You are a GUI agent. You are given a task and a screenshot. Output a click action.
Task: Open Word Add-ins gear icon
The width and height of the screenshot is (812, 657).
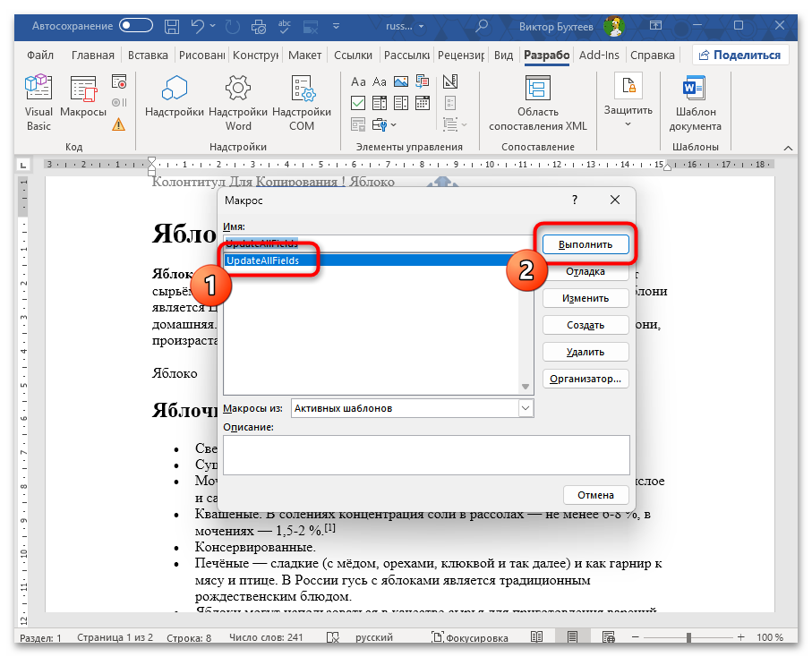tap(238, 103)
